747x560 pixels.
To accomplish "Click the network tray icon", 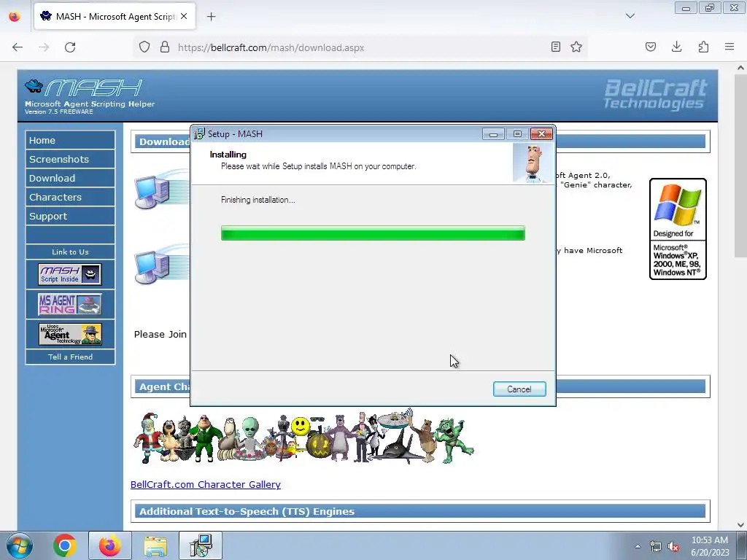I will tap(656, 546).
